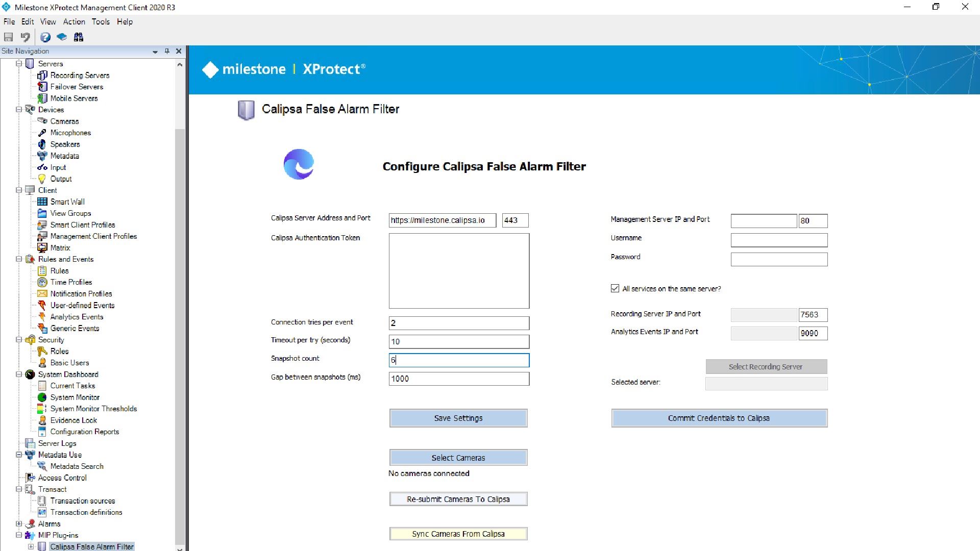Open the Help question mark icon

tap(45, 37)
